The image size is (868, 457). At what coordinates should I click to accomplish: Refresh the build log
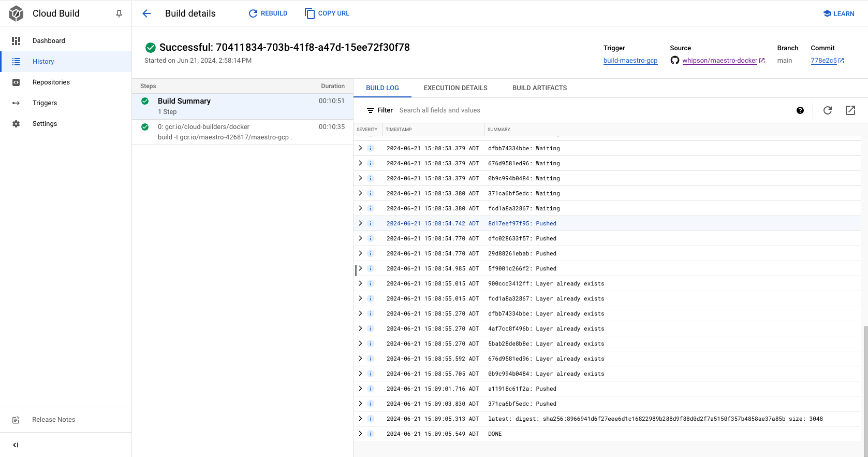(828, 110)
